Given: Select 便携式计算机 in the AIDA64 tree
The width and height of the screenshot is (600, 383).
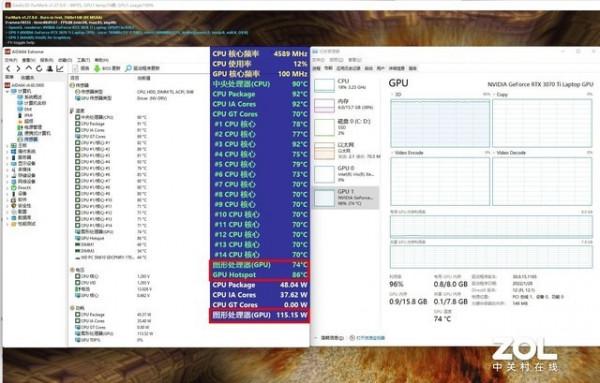Looking at the screenshot, I should click(34, 133).
